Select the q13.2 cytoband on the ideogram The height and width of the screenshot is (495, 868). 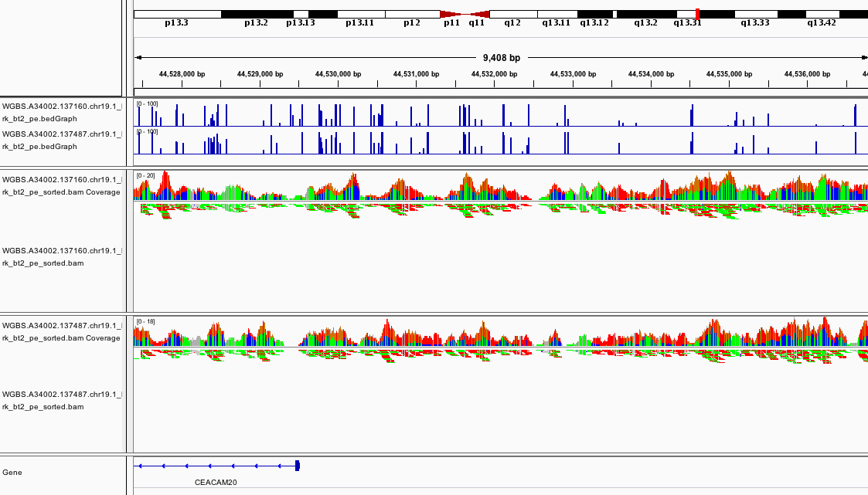click(x=646, y=14)
